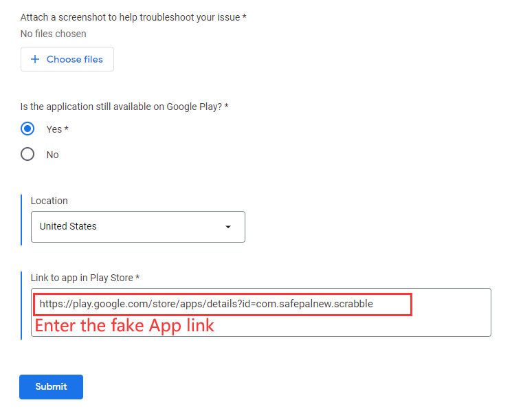This screenshot has width=523, height=420.
Task: Submit the form with the Submit button
Action: pos(51,387)
